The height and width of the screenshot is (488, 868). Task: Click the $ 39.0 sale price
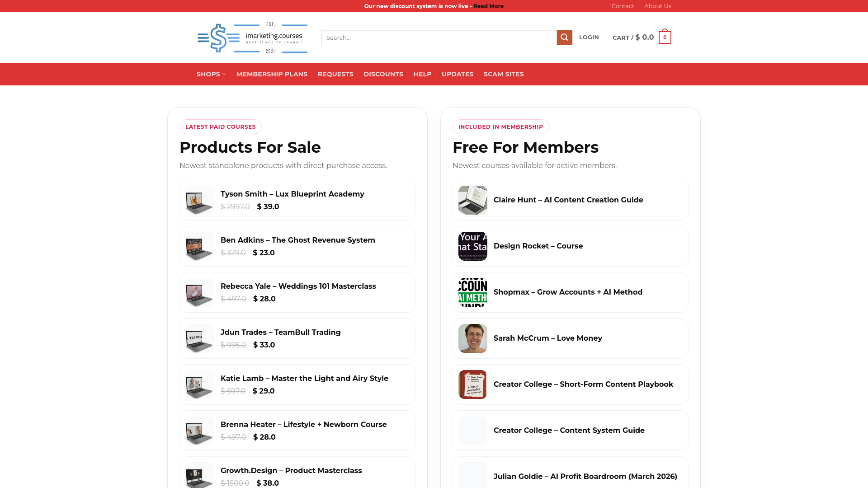tap(268, 206)
